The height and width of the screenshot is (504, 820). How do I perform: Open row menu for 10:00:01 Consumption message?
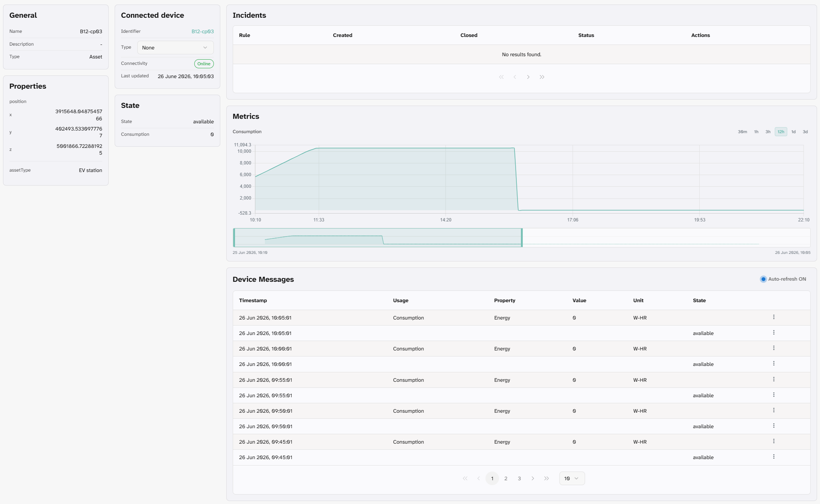(774, 348)
